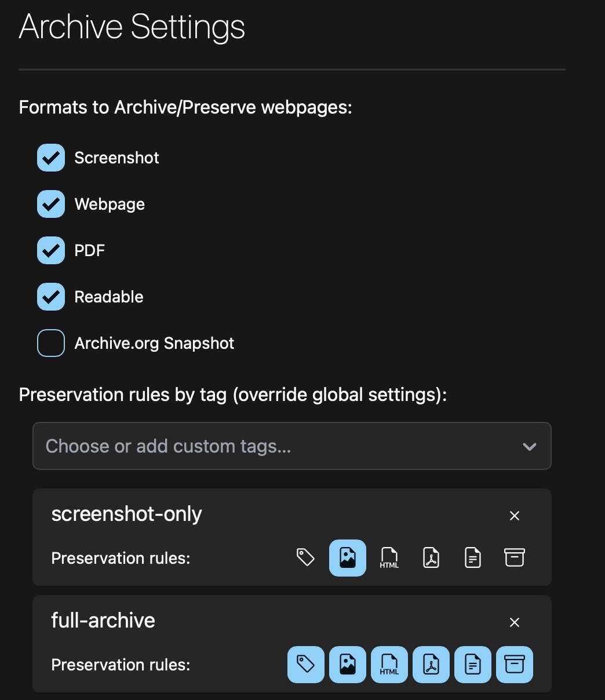
Task: Enable the tag icon in screenshot-only rules
Action: (x=305, y=557)
